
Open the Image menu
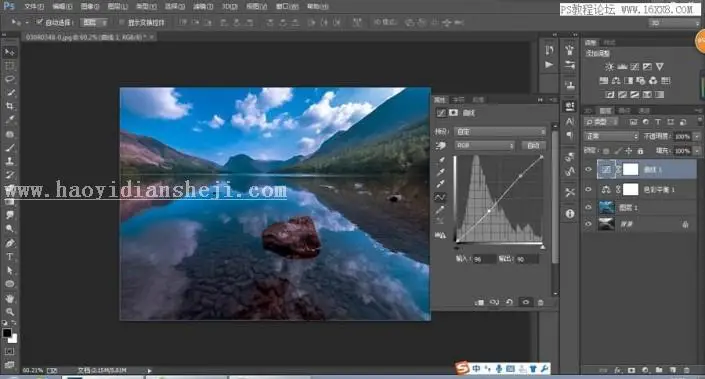tap(89, 6)
